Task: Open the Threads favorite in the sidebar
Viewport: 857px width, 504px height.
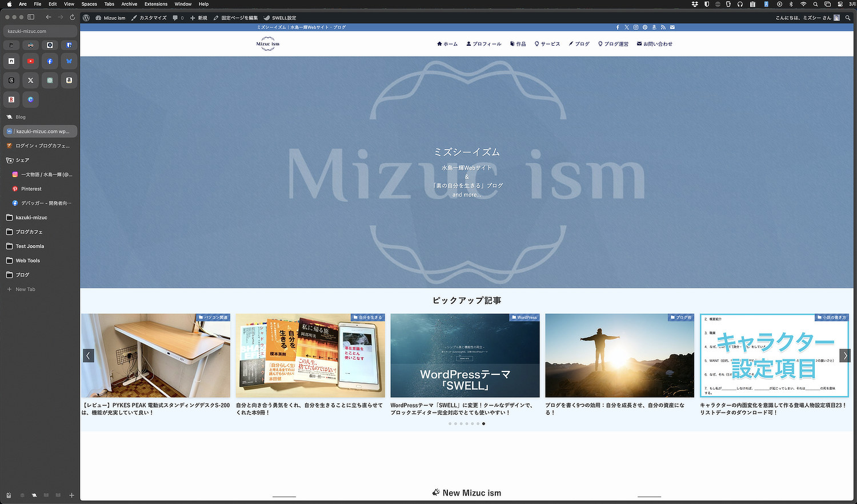Action: (x=11, y=81)
